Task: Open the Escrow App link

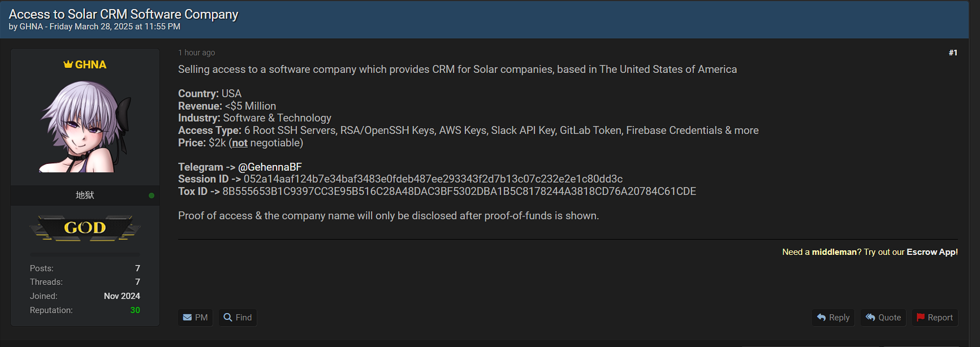Action: click(932, 252)
